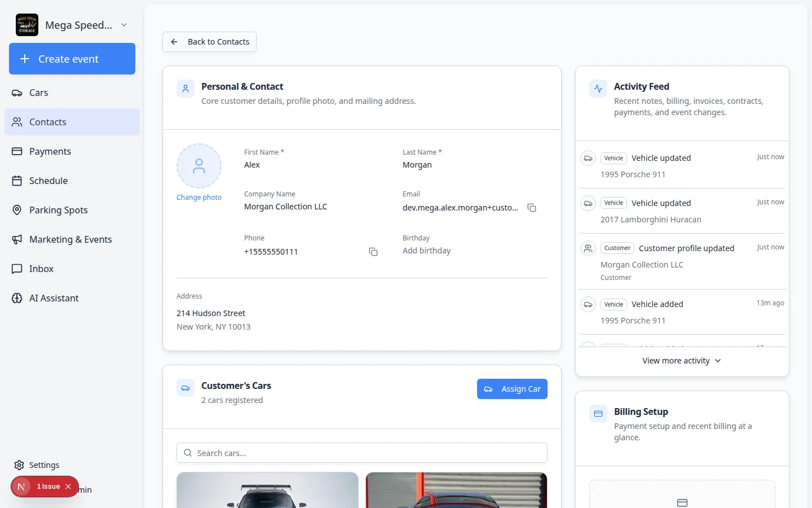Click the Activity Feed pulse icon
The height and width of the screenshot is (508, 812).
click(x=598, y=89)
